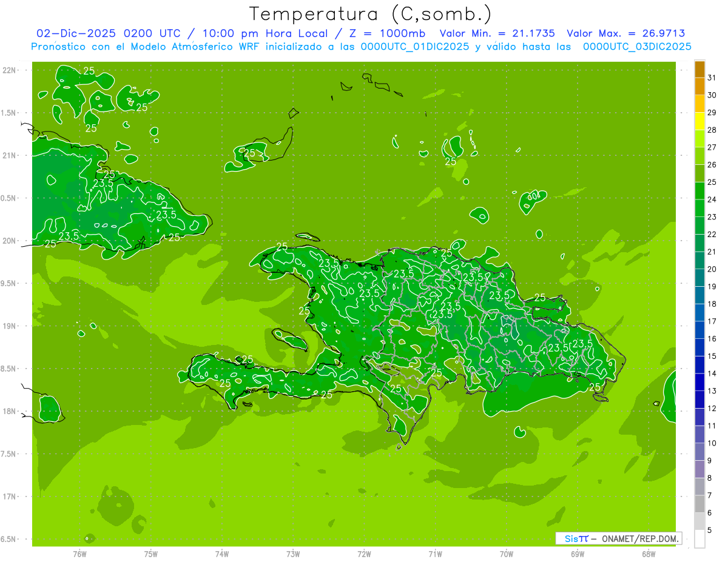The width and height of the screenshot is (728, 562).
Task: Click the "18N" latitude axis label
Action: 10,412
